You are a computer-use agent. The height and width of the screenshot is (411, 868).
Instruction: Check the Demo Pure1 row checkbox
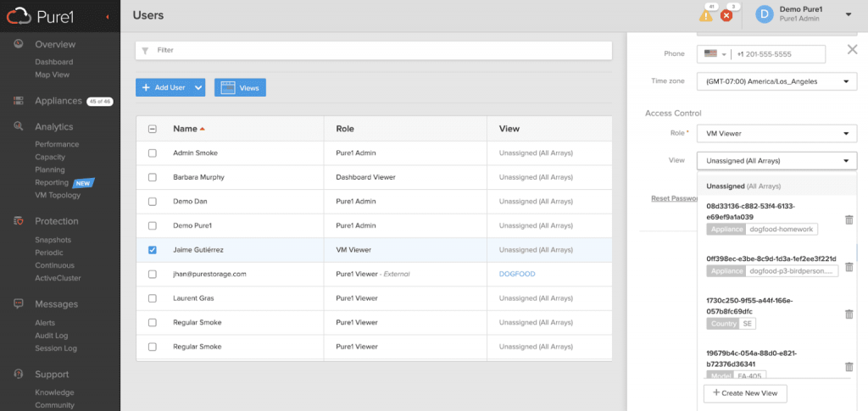153,225
